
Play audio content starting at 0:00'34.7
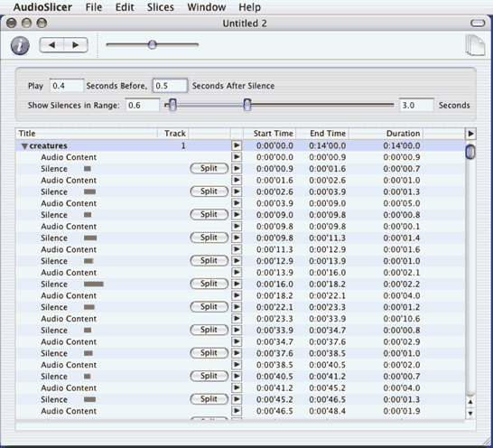(x=237, y=341)
